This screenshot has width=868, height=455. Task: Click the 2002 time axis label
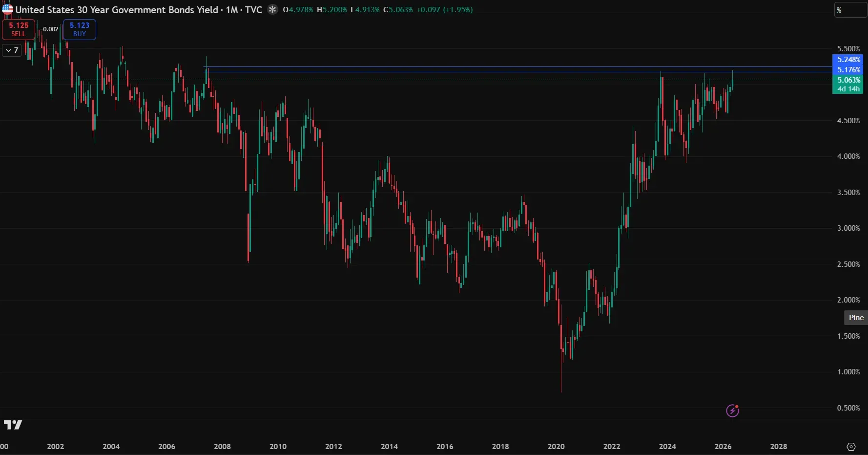(55, 447)
